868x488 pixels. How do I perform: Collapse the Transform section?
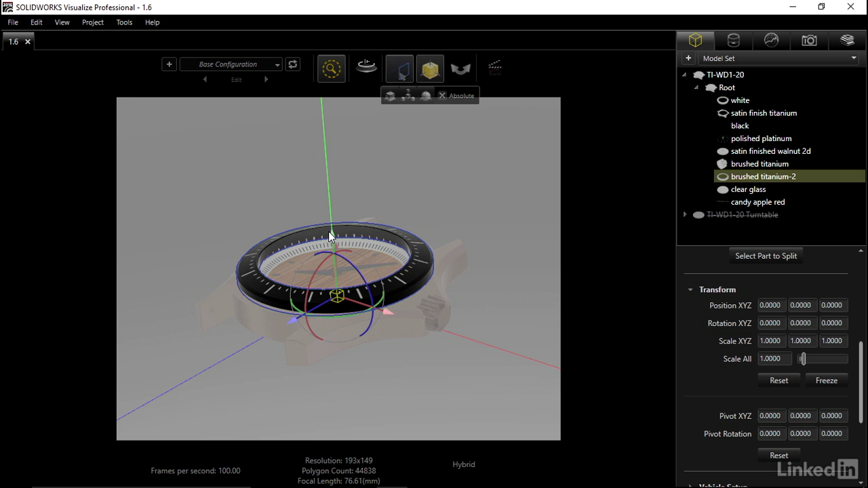pos(690,289)
